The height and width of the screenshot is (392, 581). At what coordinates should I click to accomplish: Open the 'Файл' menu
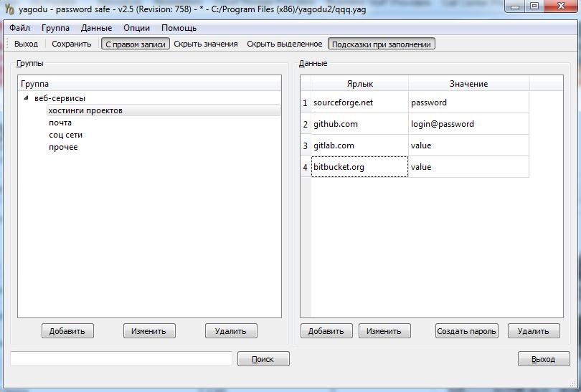pyautogui.click(x=19, y=28)
